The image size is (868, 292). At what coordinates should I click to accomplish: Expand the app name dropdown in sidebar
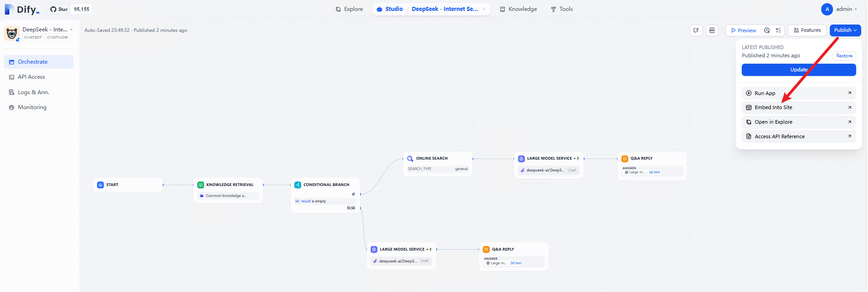point(71,30)
